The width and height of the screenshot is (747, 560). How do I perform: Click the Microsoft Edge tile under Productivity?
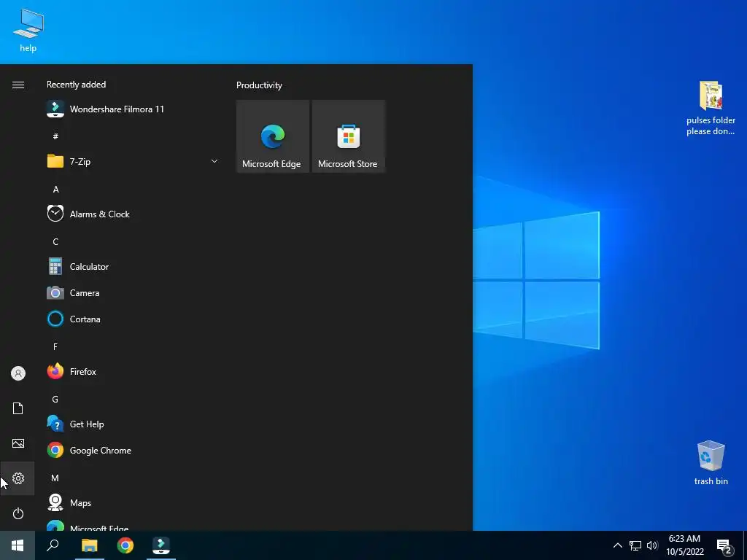tap(273, 136)
